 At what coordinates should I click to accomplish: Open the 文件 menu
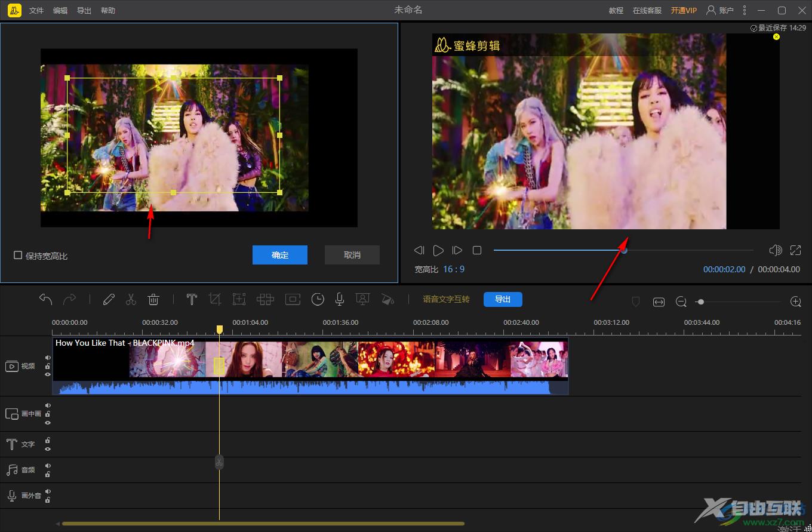(36, 11)
